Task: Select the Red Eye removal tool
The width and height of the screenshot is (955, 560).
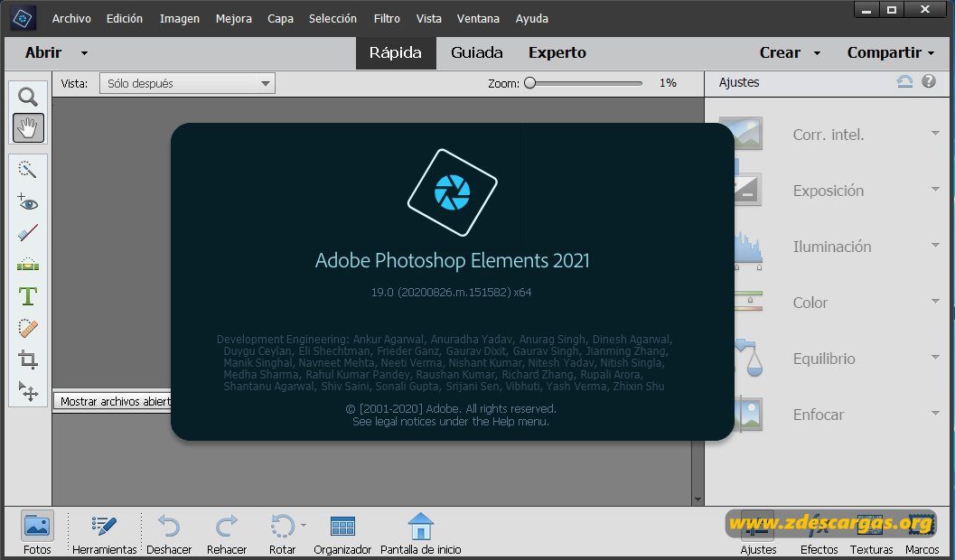Action: [x=28, y=201]
